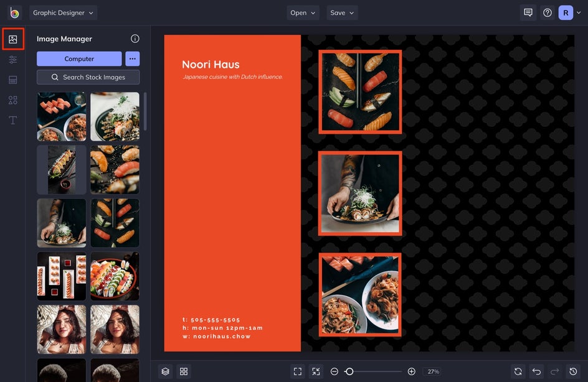This screenshot has height=382, width=588.
Task: Select the chef plating photo on canvas
Action: (x=360, y=193)
